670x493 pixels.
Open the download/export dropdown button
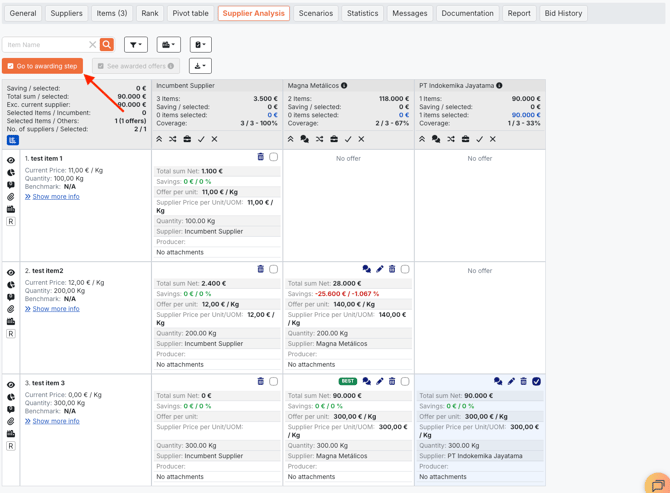200,66
